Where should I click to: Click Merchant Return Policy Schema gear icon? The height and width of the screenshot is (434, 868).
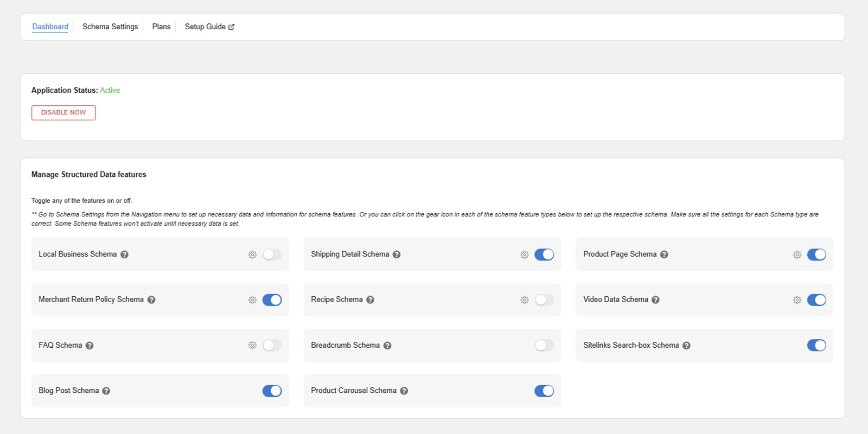(252, 300)
